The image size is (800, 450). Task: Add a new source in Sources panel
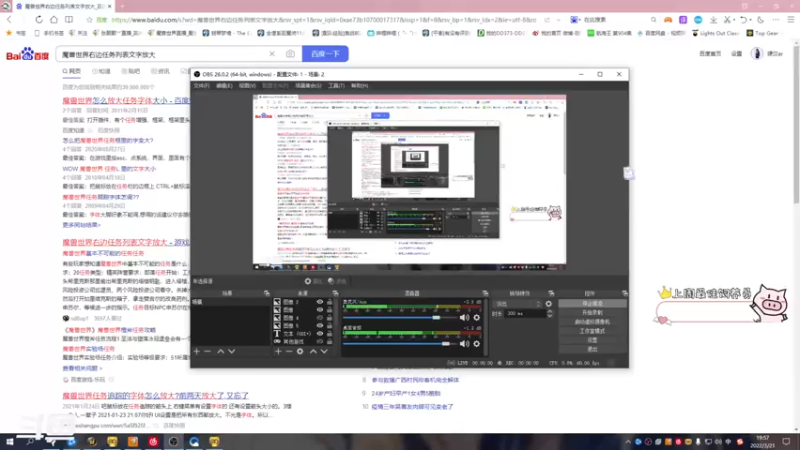pyautogui.click(x=278, y=351)
